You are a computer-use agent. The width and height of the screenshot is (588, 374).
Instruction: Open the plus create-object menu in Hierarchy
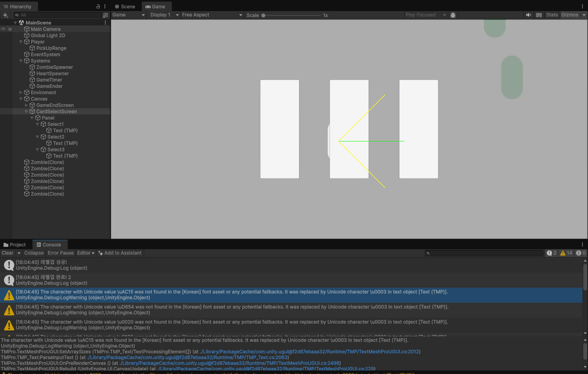(x=5, y=15)
